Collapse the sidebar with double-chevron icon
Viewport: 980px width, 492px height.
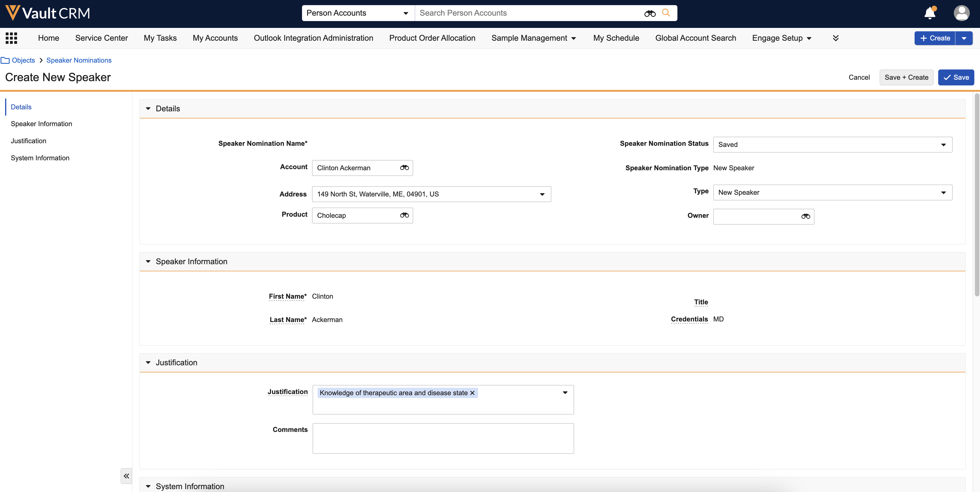126,476
